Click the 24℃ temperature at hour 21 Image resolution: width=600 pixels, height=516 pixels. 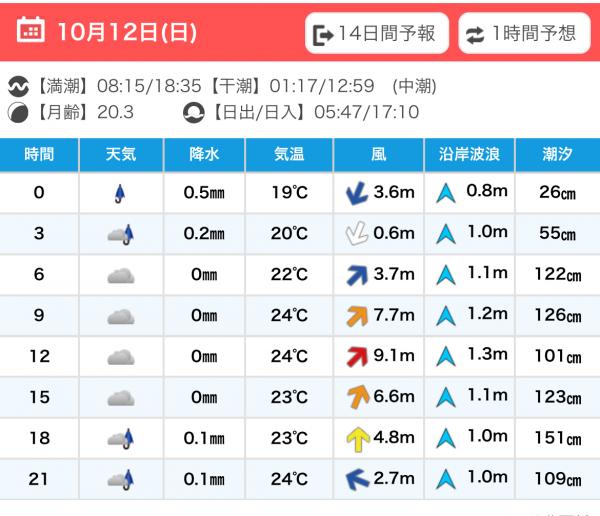click(289, 479)
